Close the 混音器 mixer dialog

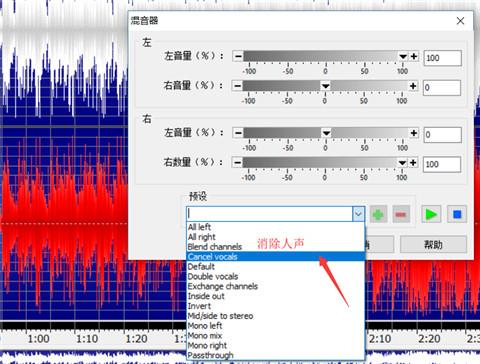460,21
